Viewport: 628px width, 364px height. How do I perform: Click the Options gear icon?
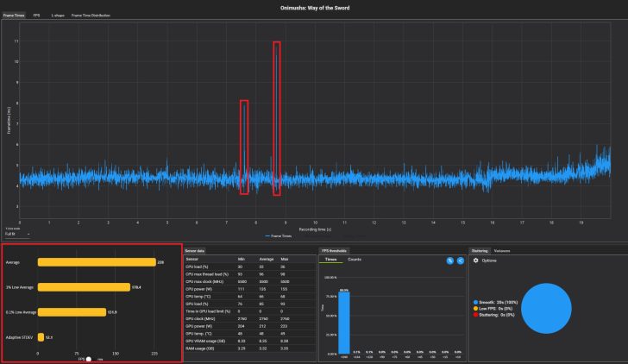pyautogui.click(x=476, y=260)
